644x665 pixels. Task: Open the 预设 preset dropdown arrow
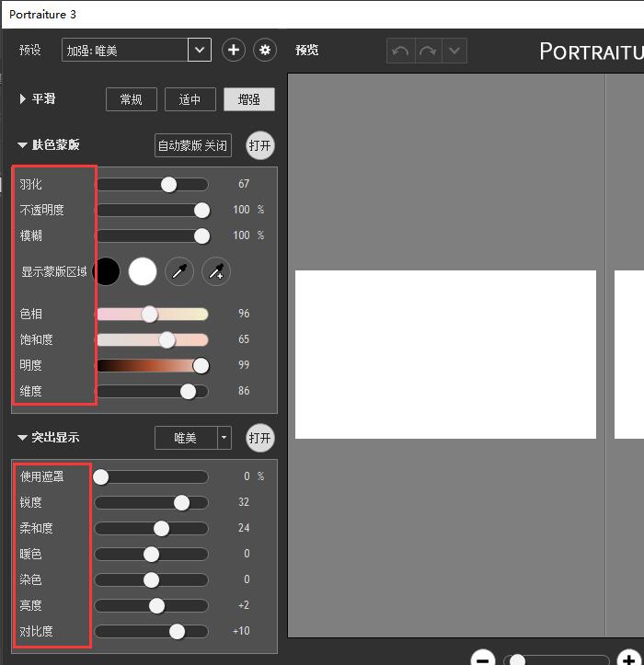point(200,50)
